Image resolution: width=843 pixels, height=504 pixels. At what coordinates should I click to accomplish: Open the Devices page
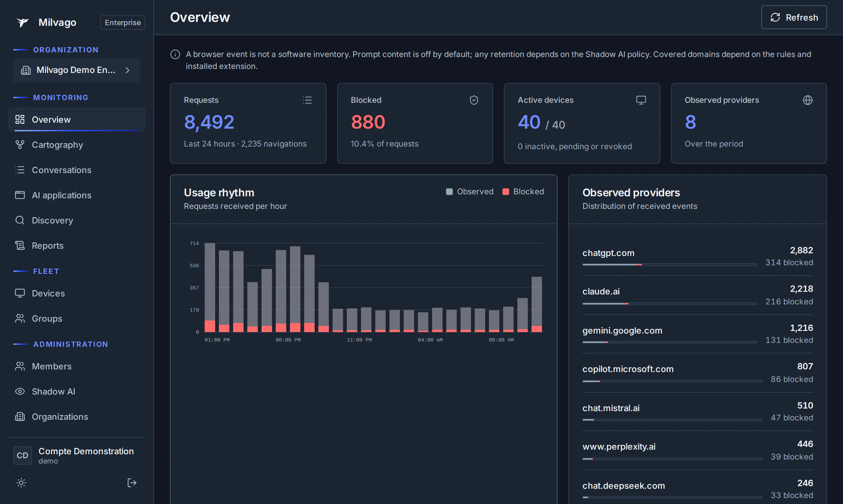pyautogui.click(x=76, y=293)
